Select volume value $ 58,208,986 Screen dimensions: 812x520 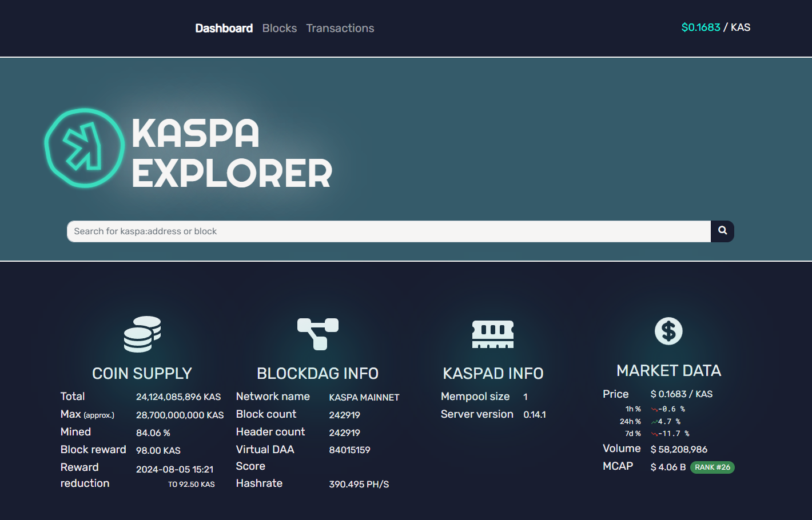[x=679, y=450]
